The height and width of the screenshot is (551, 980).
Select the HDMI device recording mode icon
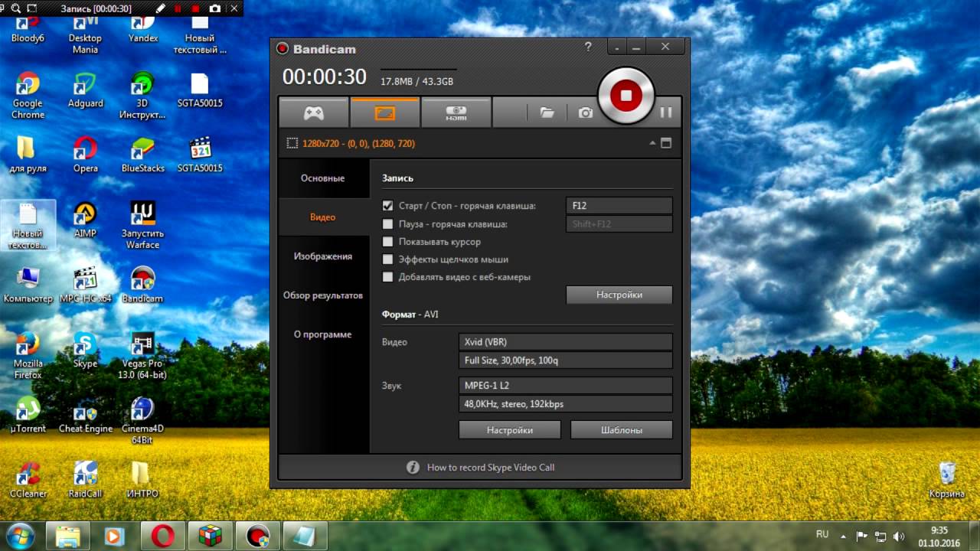point(456,112)
